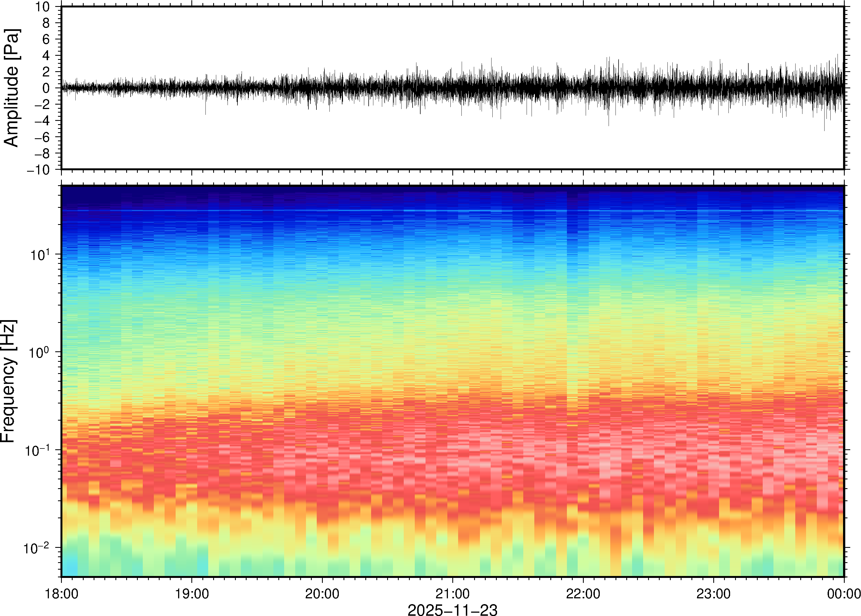
Task: Select the 23:00 time tick label
Action: click(713, 594)
